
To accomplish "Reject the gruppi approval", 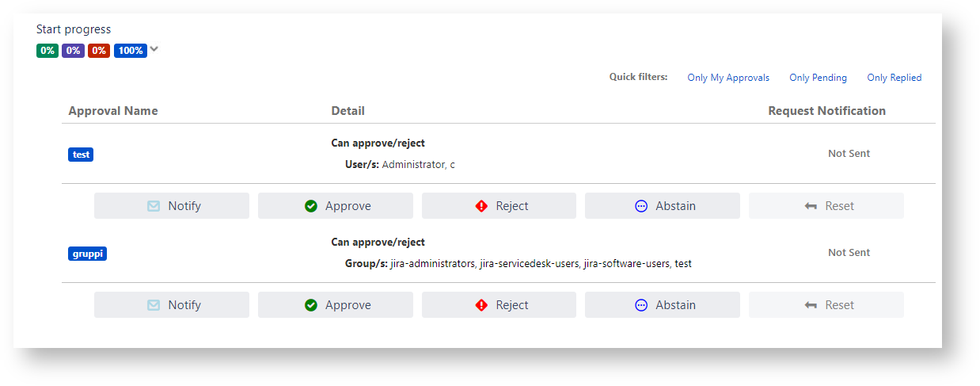I will click(499, 305).
